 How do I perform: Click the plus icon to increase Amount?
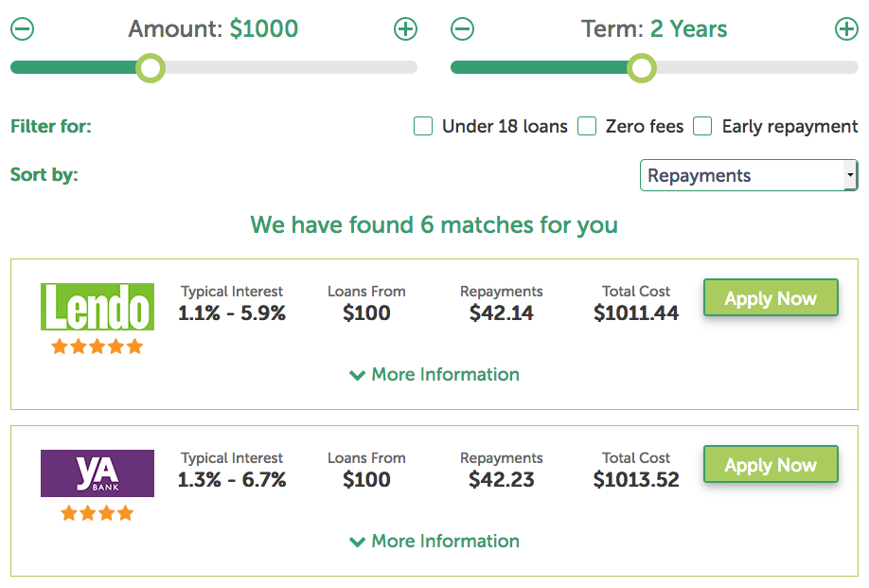pos(405,29)
